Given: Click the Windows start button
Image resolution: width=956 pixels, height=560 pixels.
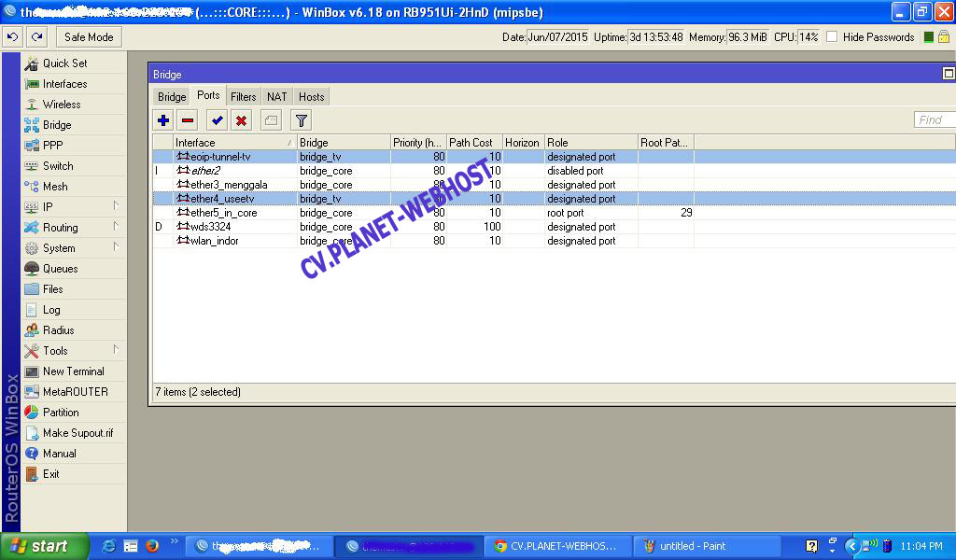Looking at the screenshot, I should click(44, 546).
